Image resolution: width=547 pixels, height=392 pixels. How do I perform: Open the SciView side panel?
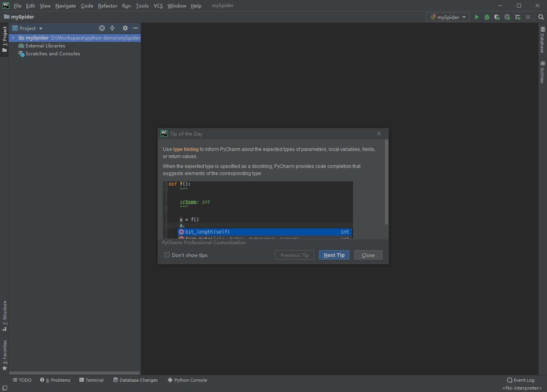click(543, 72)
